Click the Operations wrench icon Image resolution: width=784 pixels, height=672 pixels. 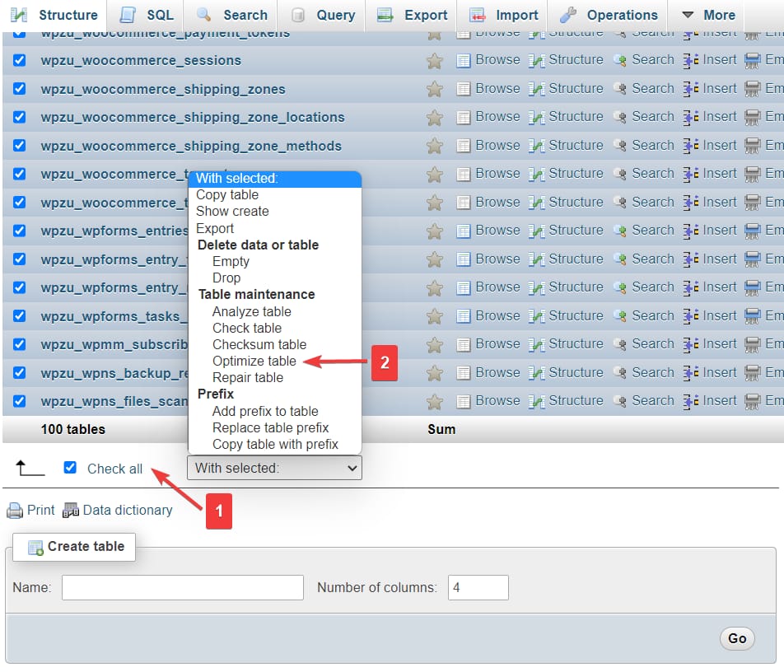tap(568, 15)
